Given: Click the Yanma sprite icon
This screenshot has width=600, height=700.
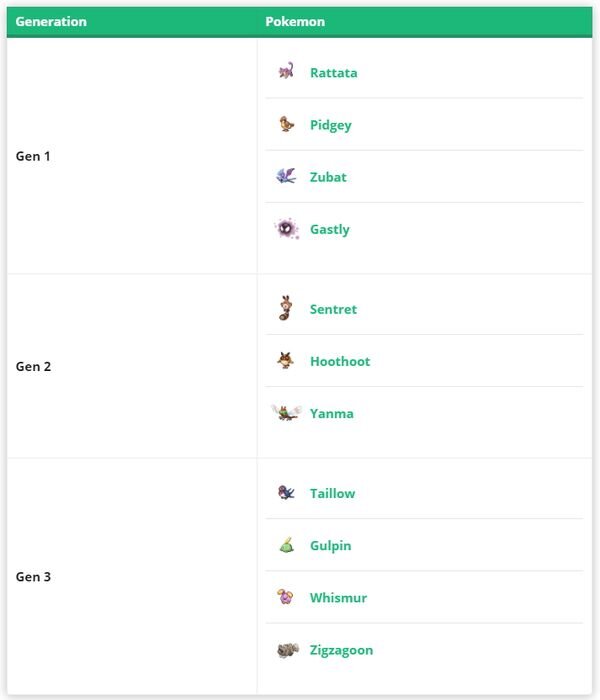Looking at the screenshot, I should coord(286,413).
